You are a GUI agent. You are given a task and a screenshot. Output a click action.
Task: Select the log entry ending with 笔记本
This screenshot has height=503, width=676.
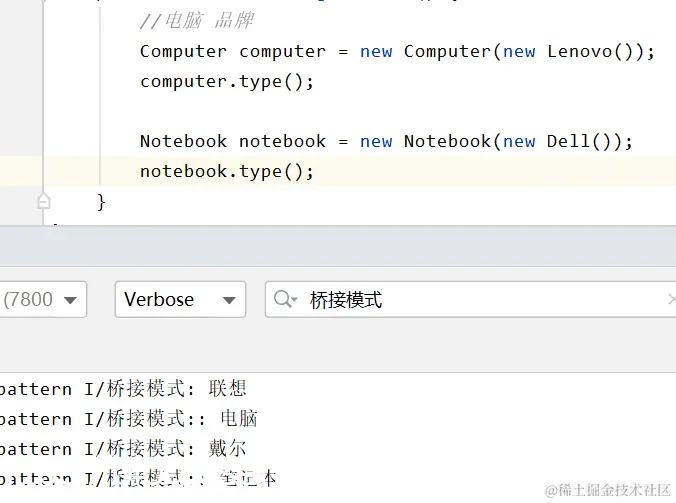138,479
